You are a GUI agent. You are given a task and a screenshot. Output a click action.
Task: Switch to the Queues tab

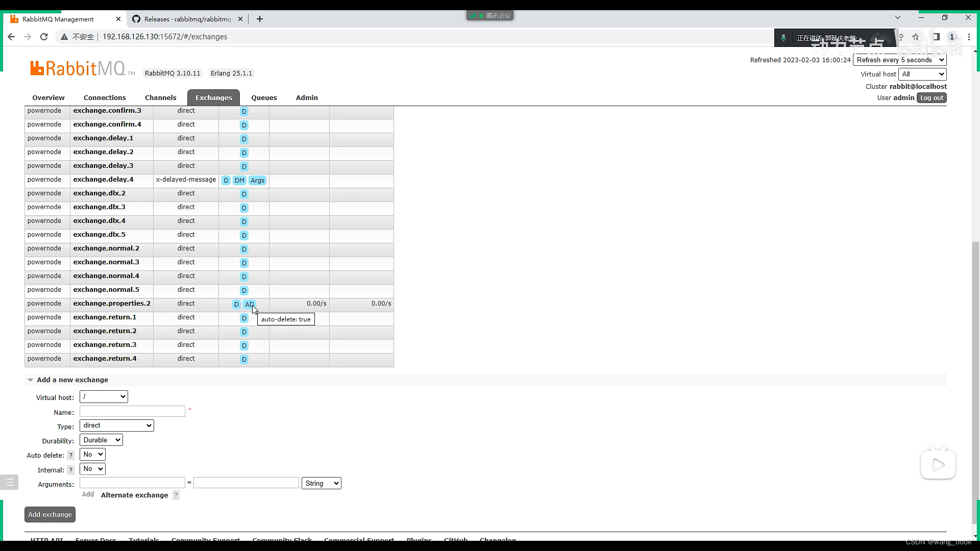264,98
